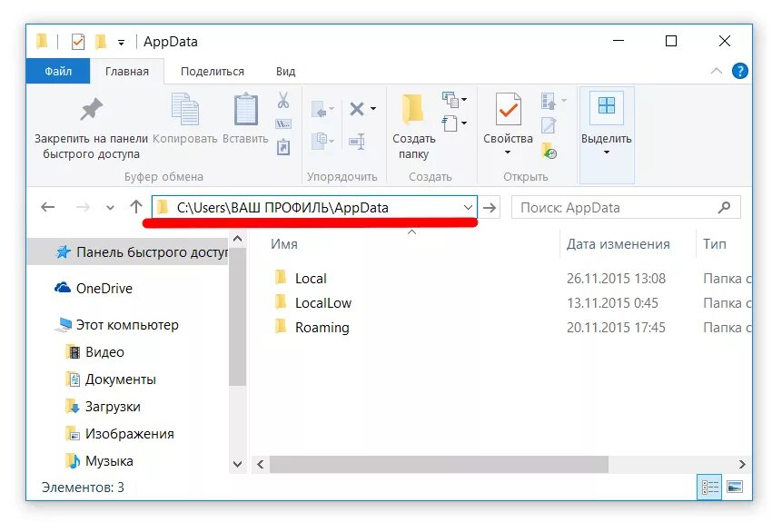This screenshot has height=532, width=782.
Task: Click the paste shortcut icon
Action: tap(283, 146)
